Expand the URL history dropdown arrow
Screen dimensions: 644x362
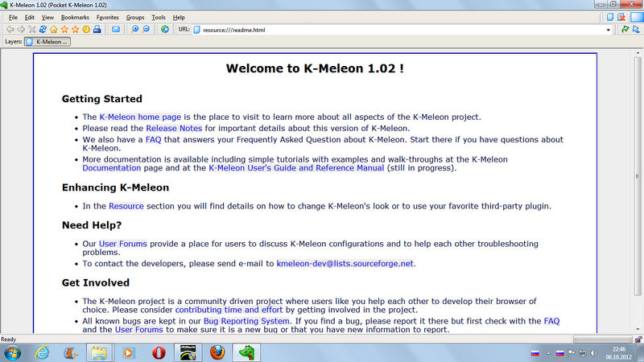pos(609,30)
